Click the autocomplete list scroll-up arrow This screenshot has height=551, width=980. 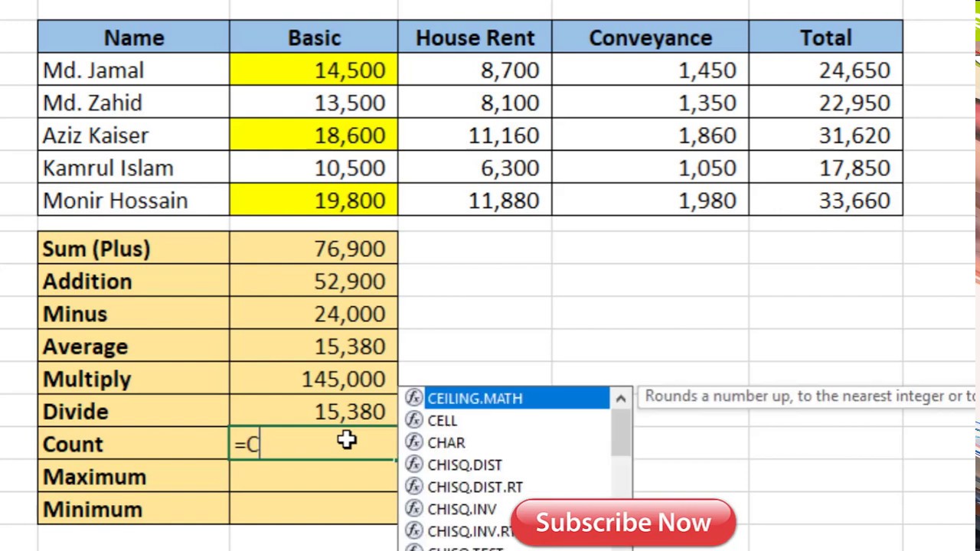(621, 398)
